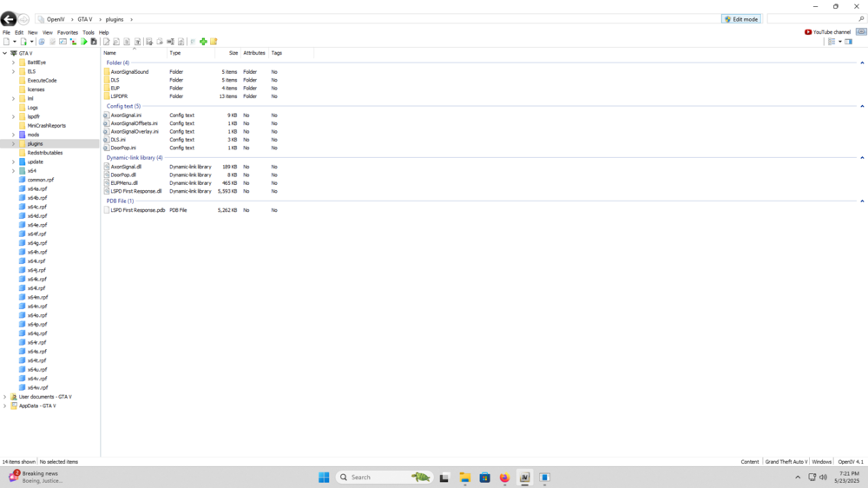This screenshot has width=868, height=488.
Task: Open Firefox from the taskbar
Action: pos(504,477)
